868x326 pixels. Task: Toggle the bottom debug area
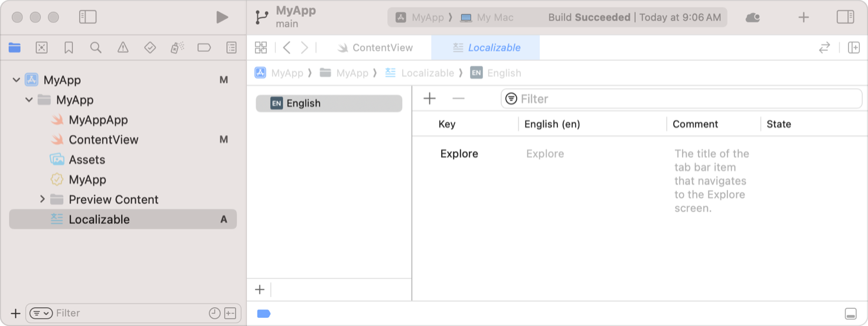(x=850, y=314)
